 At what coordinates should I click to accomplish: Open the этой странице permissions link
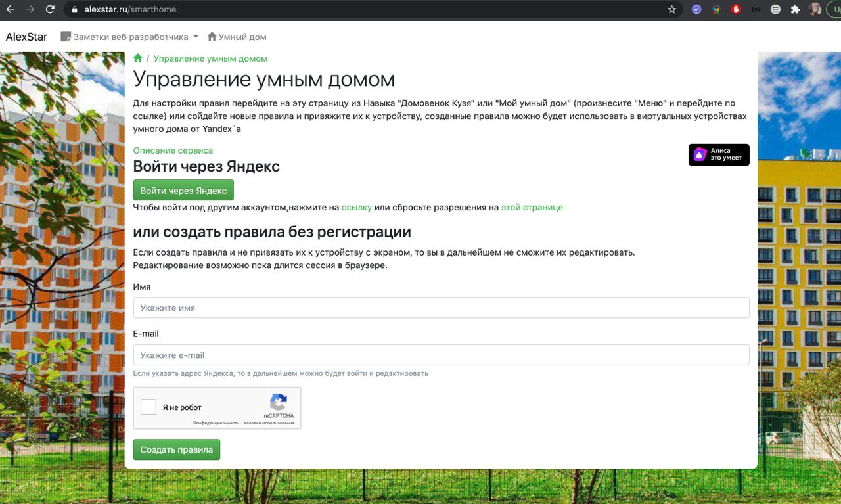(x=532, y=207)
